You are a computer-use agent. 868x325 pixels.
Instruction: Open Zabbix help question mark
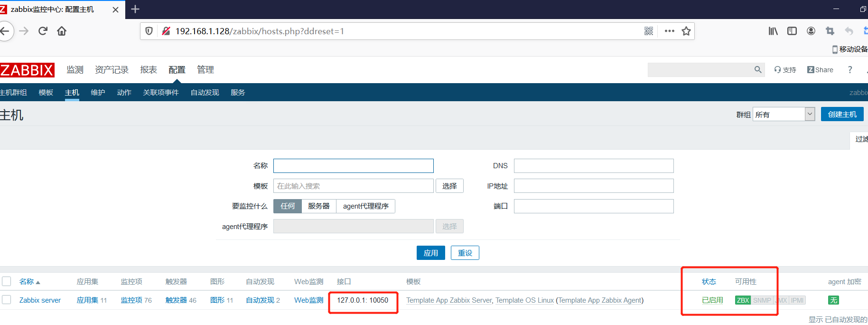[850, 70]
